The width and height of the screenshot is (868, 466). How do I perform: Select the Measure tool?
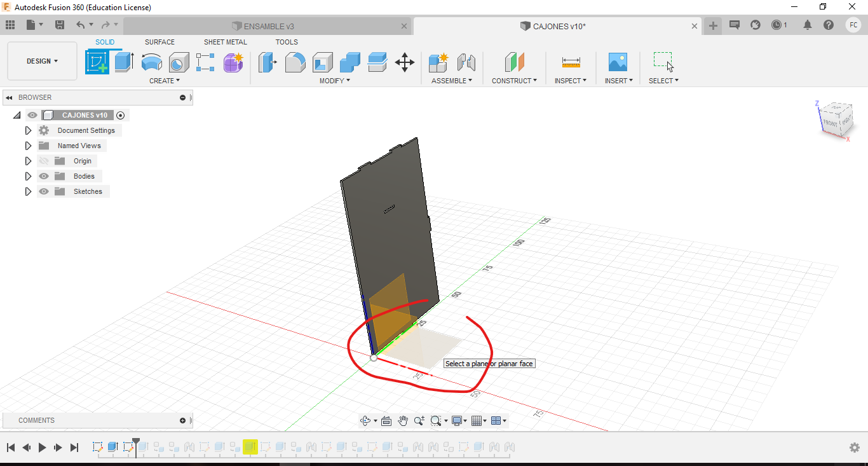pos(571,62)
